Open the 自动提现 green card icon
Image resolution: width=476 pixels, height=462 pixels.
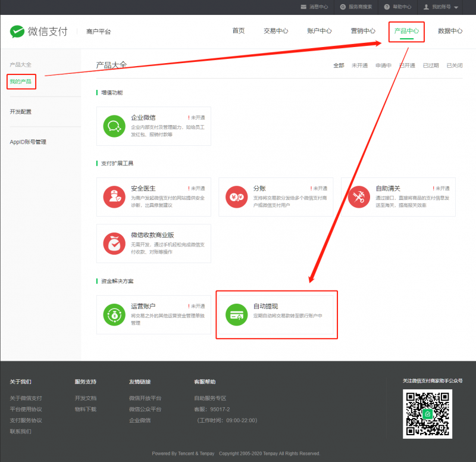click(236, 315)
